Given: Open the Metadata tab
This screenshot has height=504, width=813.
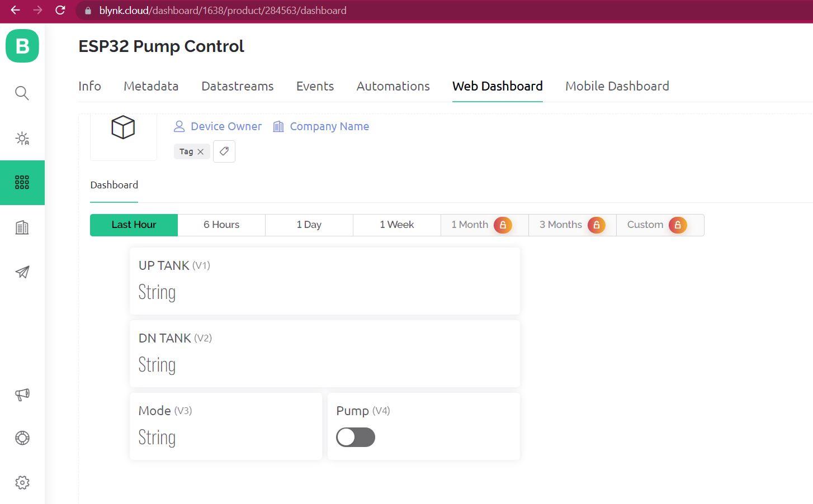Looking at the screenshot, I should 151,86.
